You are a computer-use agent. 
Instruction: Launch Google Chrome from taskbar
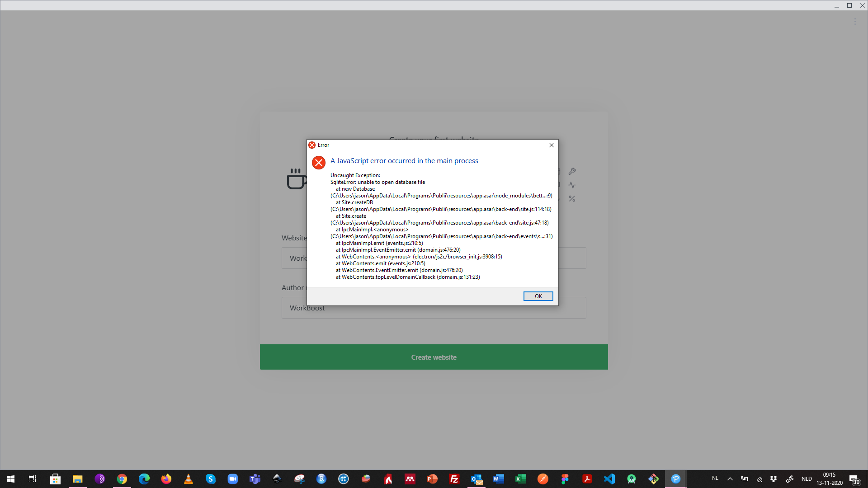coord(122,479)
